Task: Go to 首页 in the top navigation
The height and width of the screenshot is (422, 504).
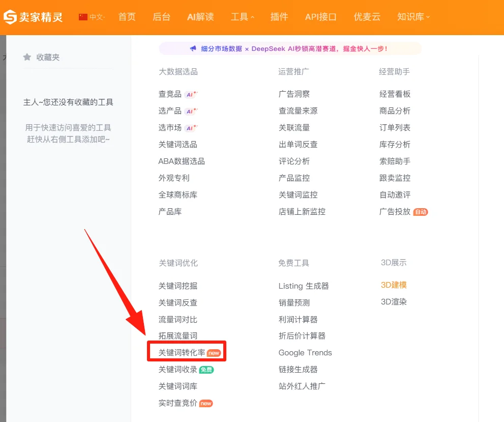Action: tap(127, 17)
